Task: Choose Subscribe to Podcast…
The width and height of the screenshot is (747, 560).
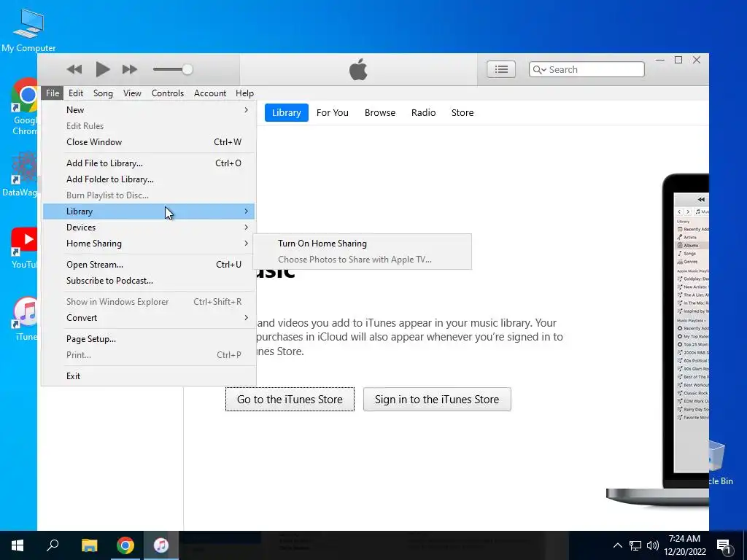Action: [149, 281]
